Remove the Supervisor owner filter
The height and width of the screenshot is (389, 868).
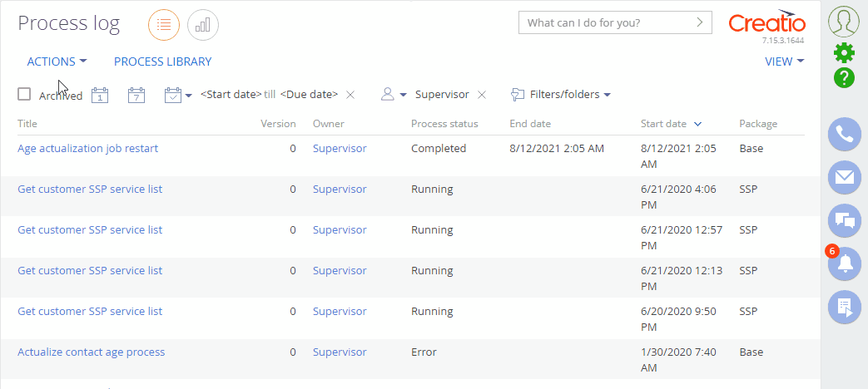[482, 95]
